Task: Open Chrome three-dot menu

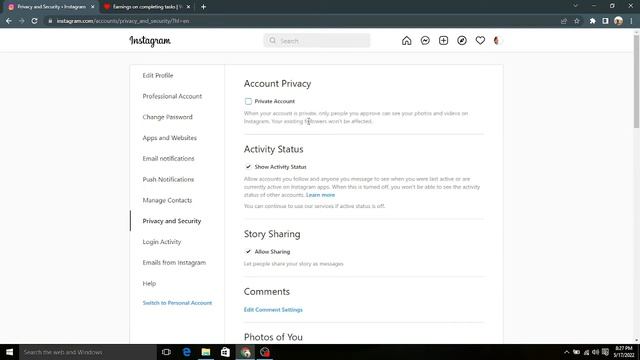Action: [631, 21]
